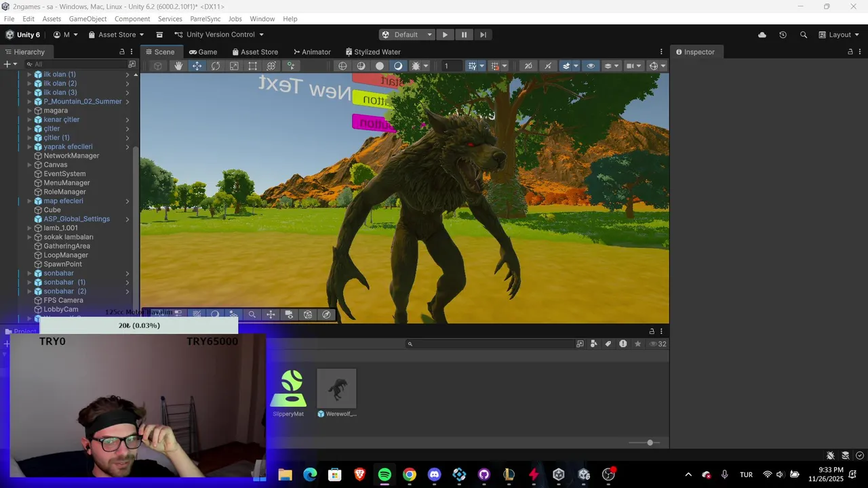868x488 pixels.
Task: Filter Project search by label
Action: click(608, 344)
